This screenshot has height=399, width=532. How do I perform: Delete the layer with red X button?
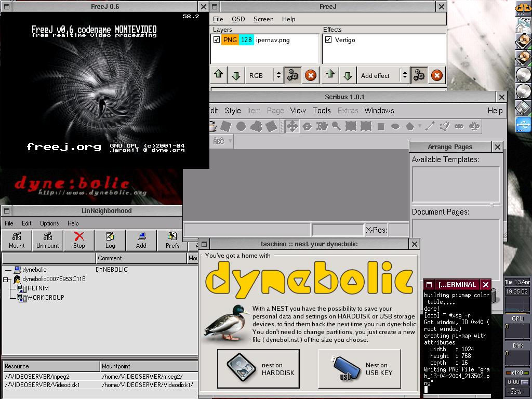coord(311,75)
